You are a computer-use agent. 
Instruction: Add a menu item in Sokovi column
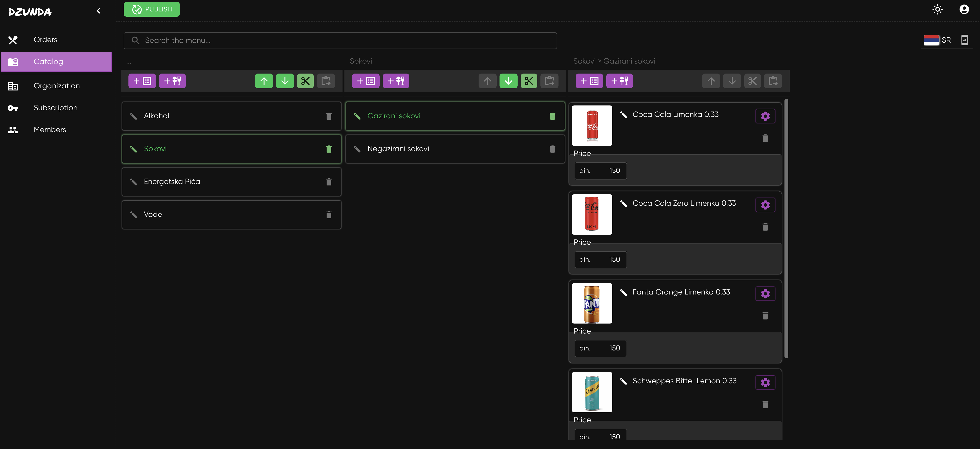coord(396,81)
